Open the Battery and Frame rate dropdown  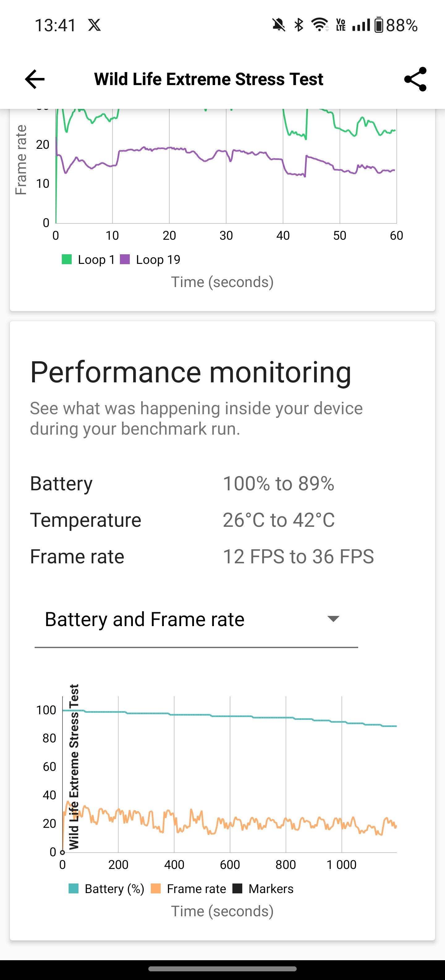[196, 619]
